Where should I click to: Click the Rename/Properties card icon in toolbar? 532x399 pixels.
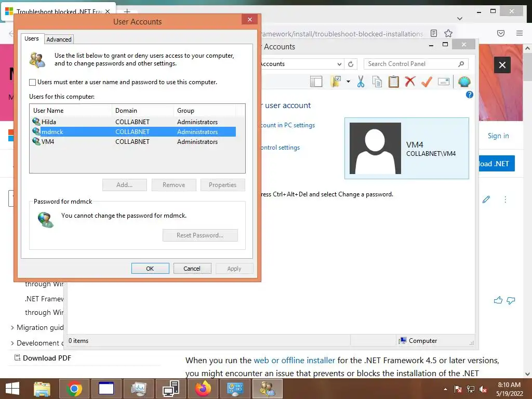click(444, 82)
